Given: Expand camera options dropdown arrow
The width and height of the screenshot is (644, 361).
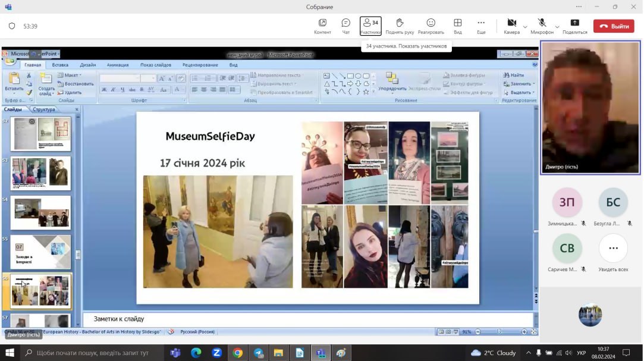Looking at the screenshot, I should (525, 27).
